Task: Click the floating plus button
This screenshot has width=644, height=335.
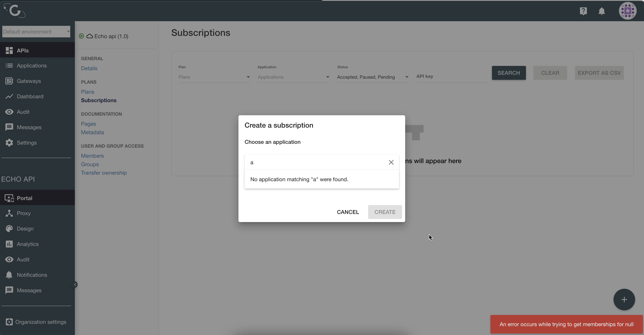Action: (624, 299)
